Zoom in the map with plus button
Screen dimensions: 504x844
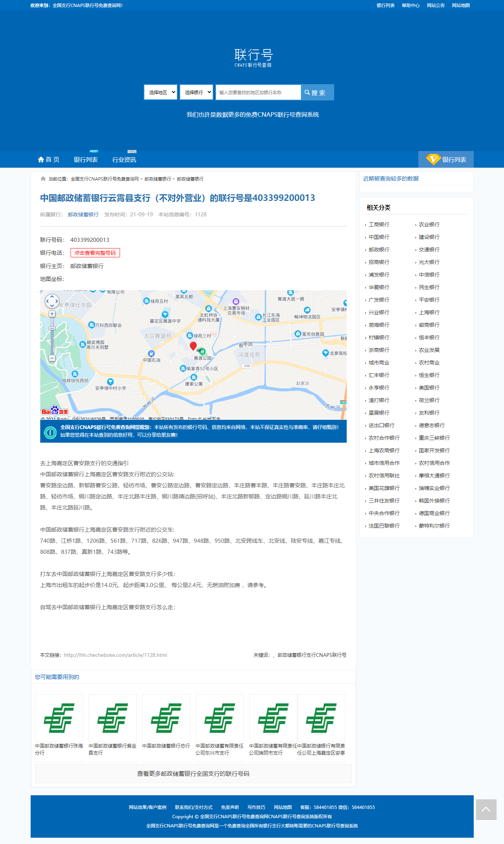pyautogui.click(x=52, y=314)
